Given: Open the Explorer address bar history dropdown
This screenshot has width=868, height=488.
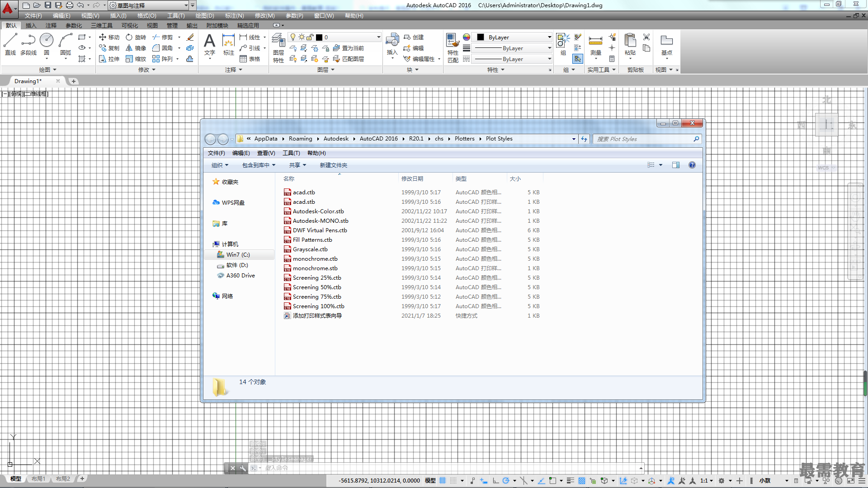Looking at the screenshot, I should tap(574, 139).
